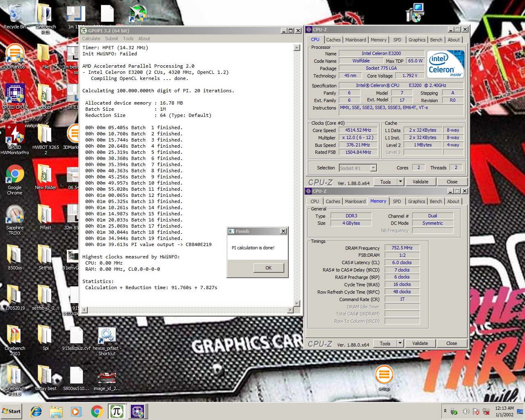Click the Intel Celeron E3200 name field

click(381, 53)
